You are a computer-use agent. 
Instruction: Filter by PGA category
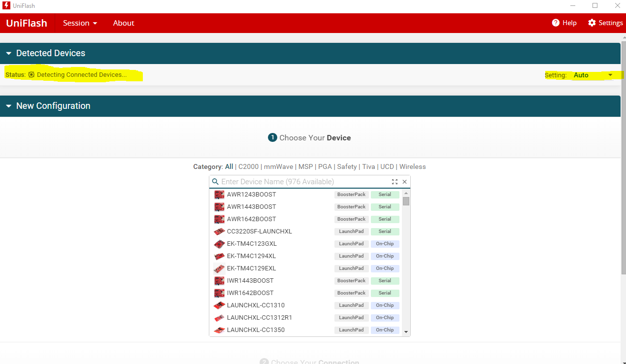[325, 166]
